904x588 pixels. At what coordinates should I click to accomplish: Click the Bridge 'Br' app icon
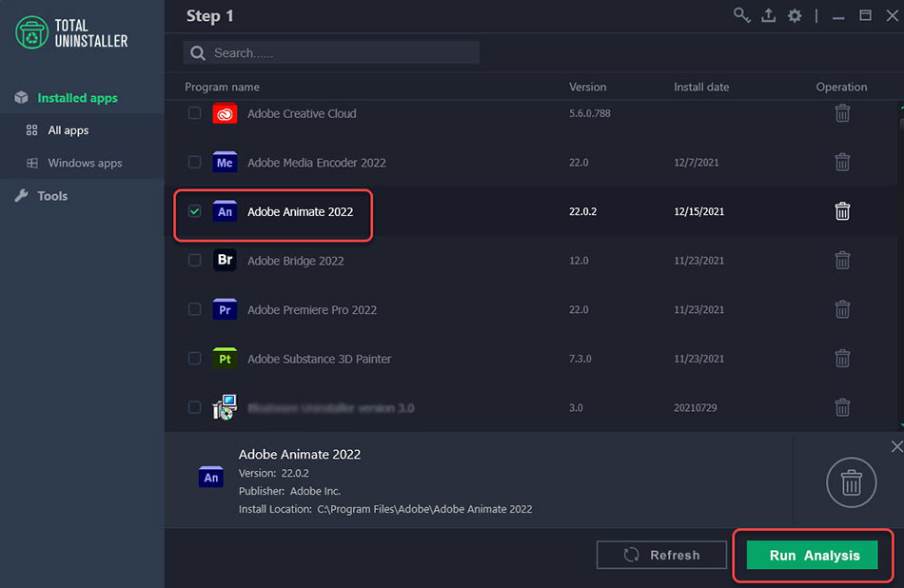[225, 260]
